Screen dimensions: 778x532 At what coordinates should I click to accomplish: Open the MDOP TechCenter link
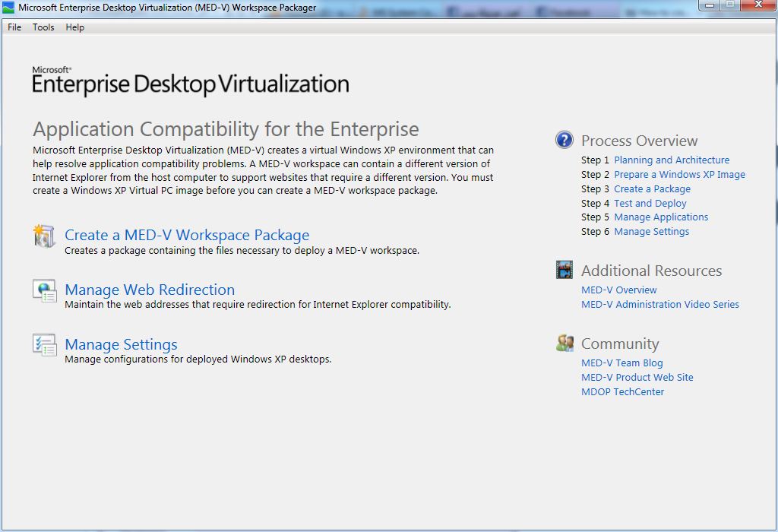coord(622,392)
